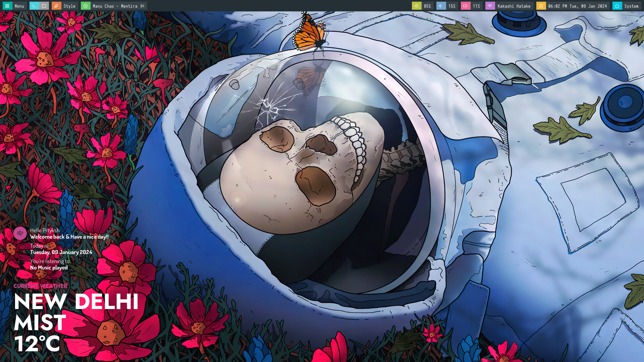Skip to next track button
Viewport: 644px width, 362px height.
tap(143, 6)
